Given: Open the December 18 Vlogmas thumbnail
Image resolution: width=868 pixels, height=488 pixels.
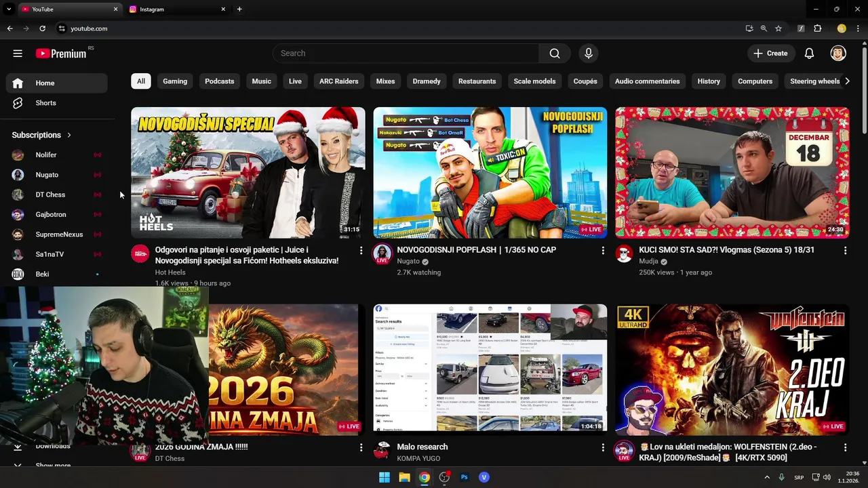Looking at the screenshot, I should pyautogui.click(x=732, y=173).
